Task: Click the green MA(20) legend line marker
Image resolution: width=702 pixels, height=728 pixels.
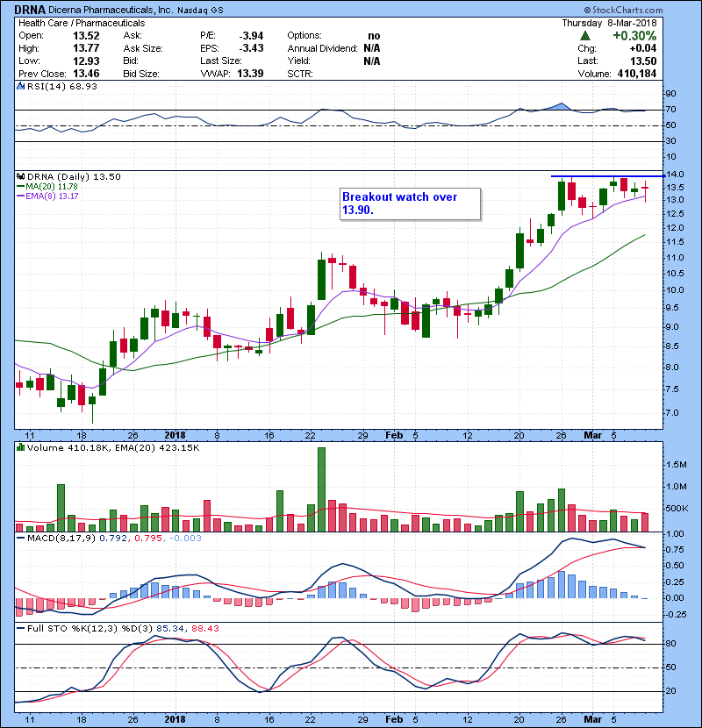Action: 20,187
